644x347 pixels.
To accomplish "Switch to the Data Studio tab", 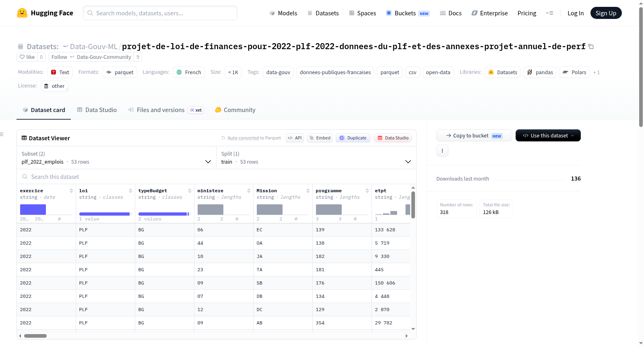I will tap(97, 110).
